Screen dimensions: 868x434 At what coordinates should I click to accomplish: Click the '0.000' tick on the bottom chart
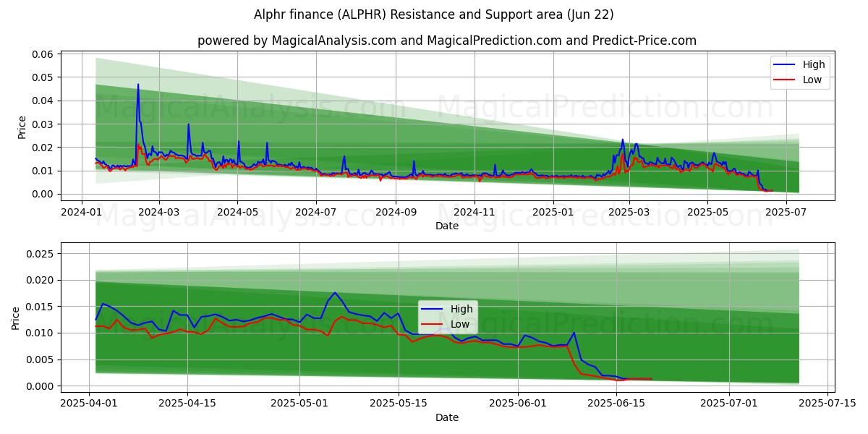41,386
